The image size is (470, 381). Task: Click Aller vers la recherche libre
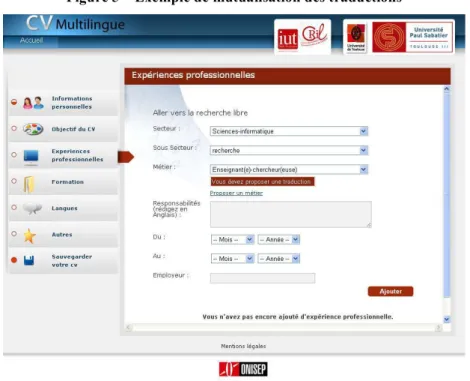point(200,113)
